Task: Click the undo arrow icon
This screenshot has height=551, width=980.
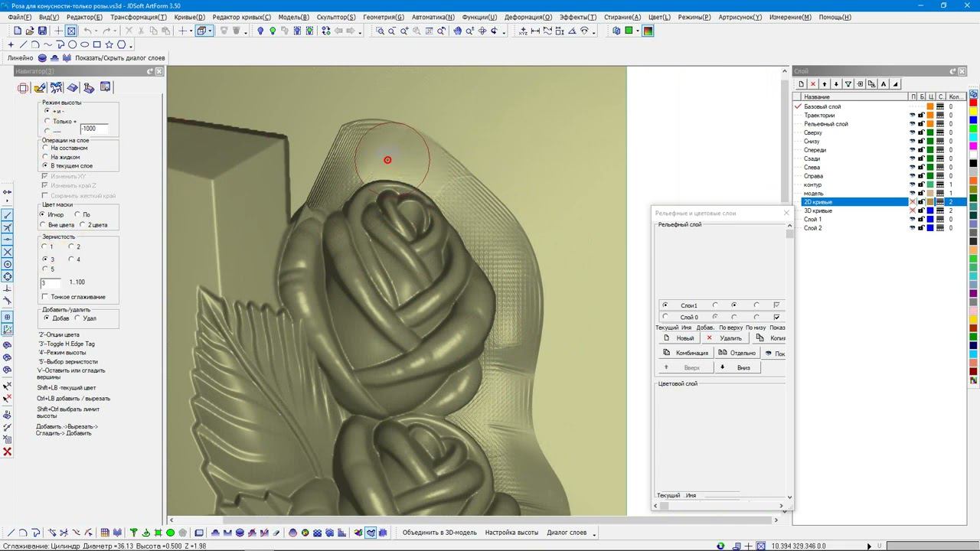Action: (87, 31)
